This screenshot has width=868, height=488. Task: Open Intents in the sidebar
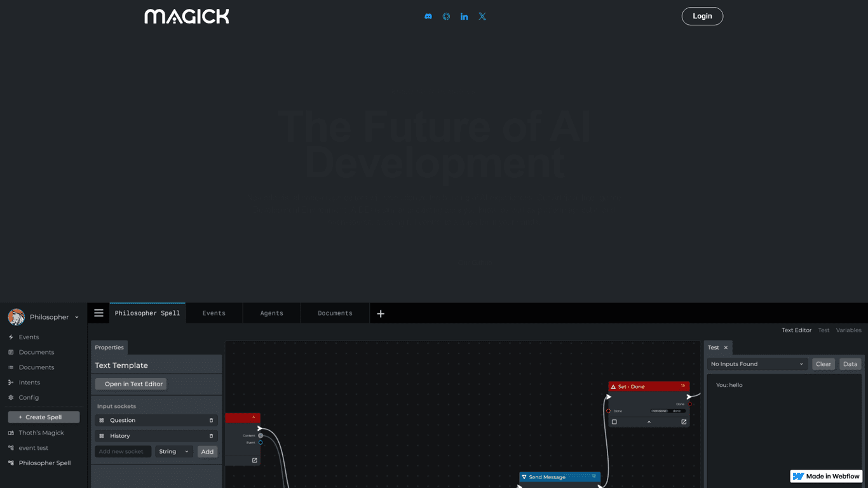pyautogui.click(x=29, y=383)
